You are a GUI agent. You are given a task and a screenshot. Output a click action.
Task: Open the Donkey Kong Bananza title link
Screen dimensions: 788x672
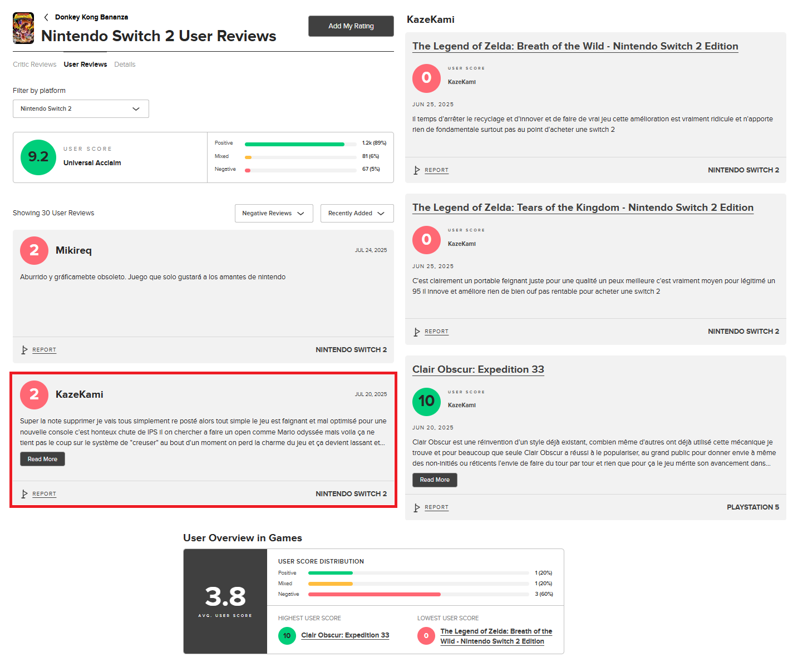coord(91,17)
